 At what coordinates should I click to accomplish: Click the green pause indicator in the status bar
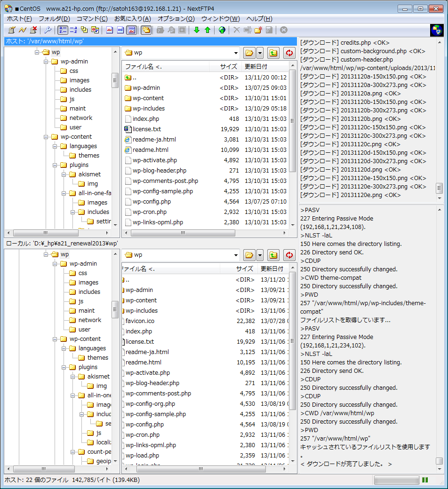[425, 480]
